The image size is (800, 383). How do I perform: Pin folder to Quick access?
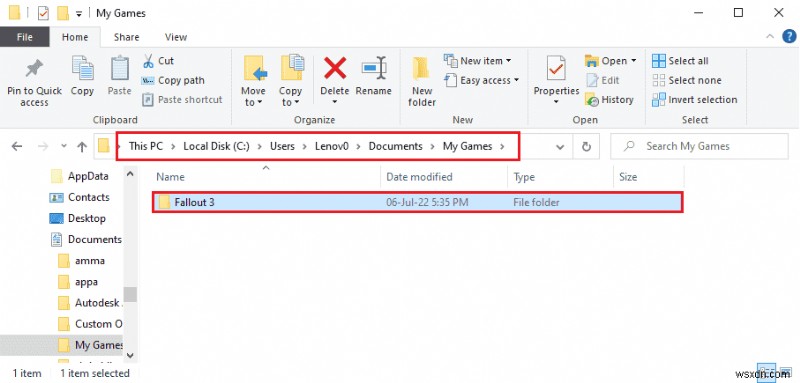pos(34,82)
